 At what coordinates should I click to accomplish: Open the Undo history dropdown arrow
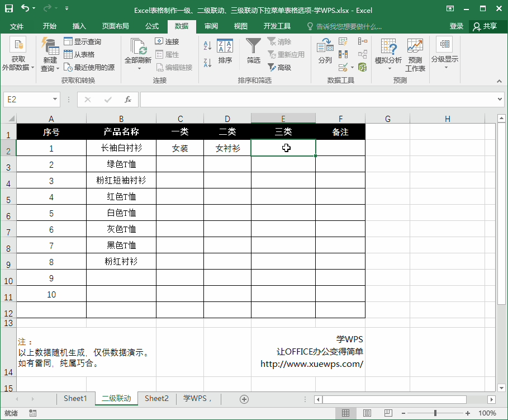[x=34, y=8]
